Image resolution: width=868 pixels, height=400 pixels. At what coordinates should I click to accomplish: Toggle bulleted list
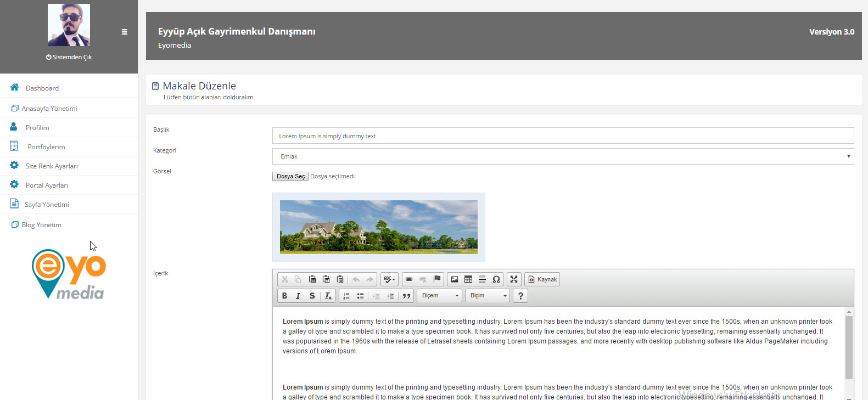(x=360, y=296)
